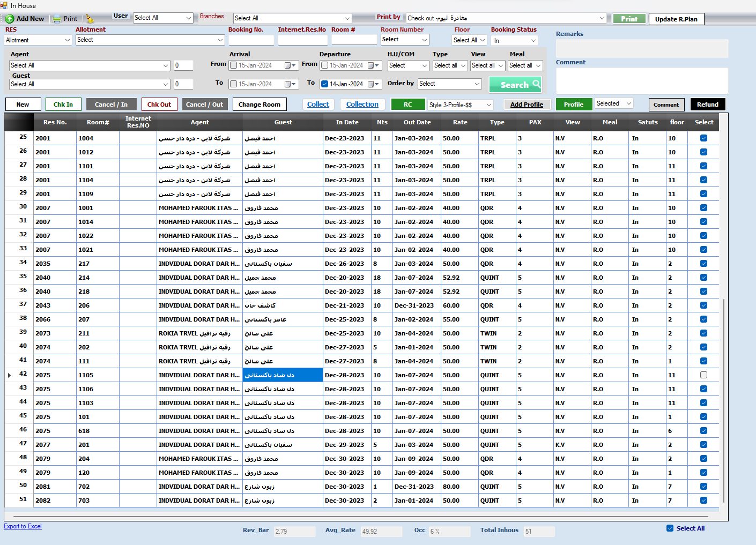Tick the Select checkbox for room 1105
Image resolution: width=756 pixels, height=545 pixels.
[703, 375]
